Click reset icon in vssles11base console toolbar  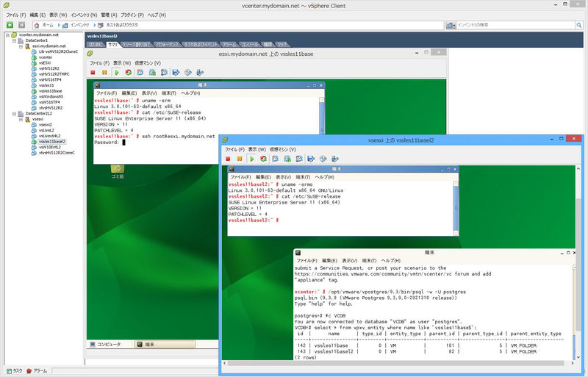128,73
